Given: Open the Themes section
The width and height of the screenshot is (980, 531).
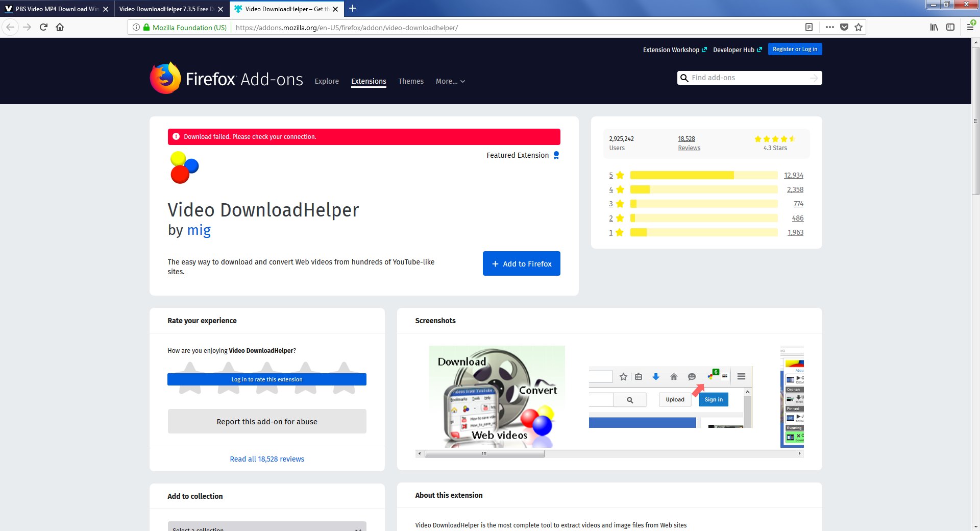Looking at the screenshot, I should [x=411, y=81].
